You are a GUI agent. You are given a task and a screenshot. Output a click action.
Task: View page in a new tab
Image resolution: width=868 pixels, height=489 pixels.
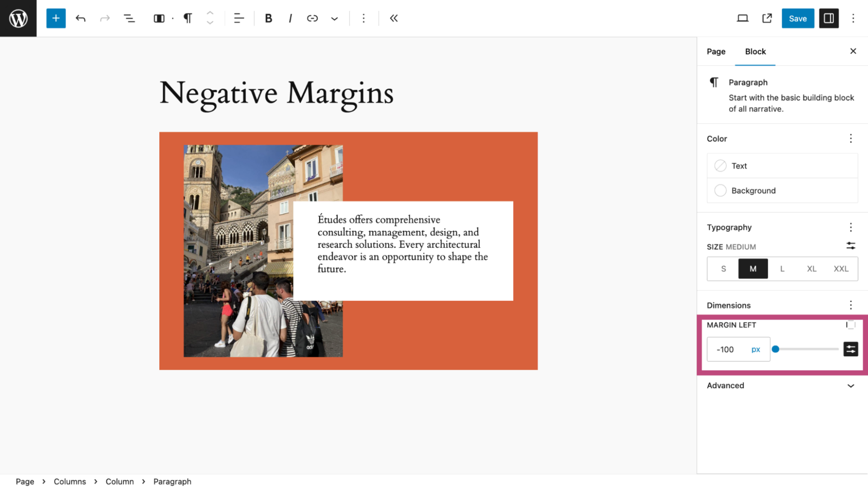pos(766,18)
